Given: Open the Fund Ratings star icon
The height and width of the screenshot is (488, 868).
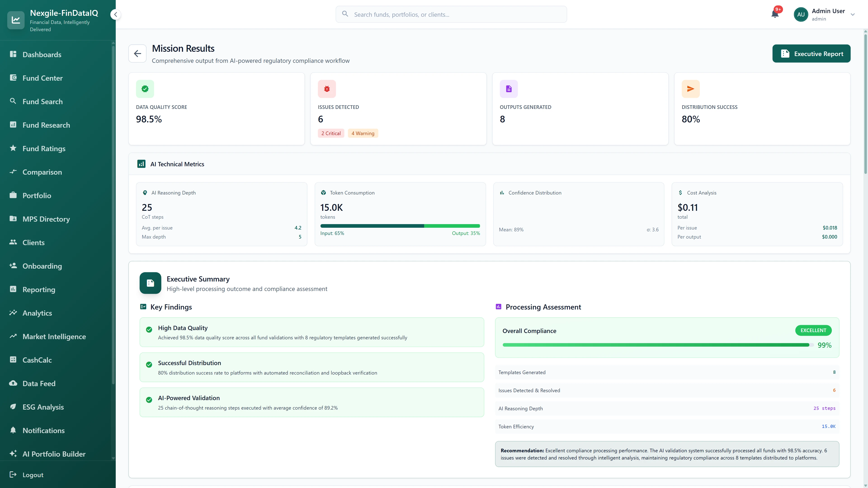Looking at the screenshot, I should coord(13,148).
